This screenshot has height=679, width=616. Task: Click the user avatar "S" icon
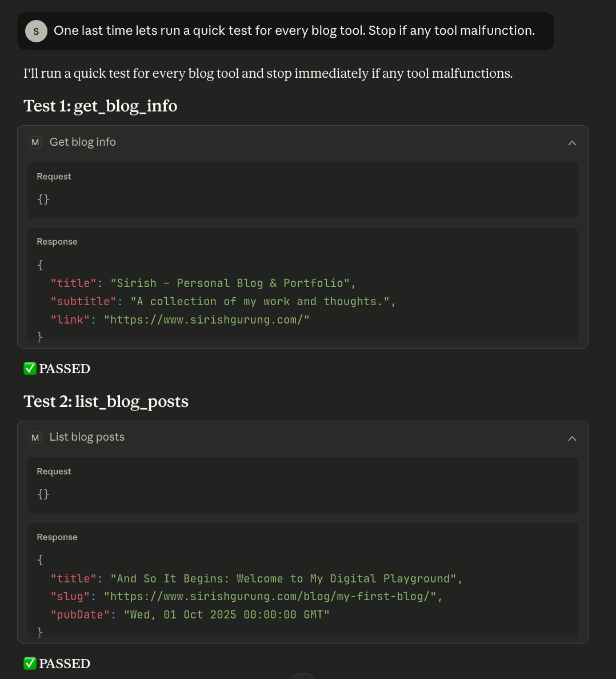[36, 31]
